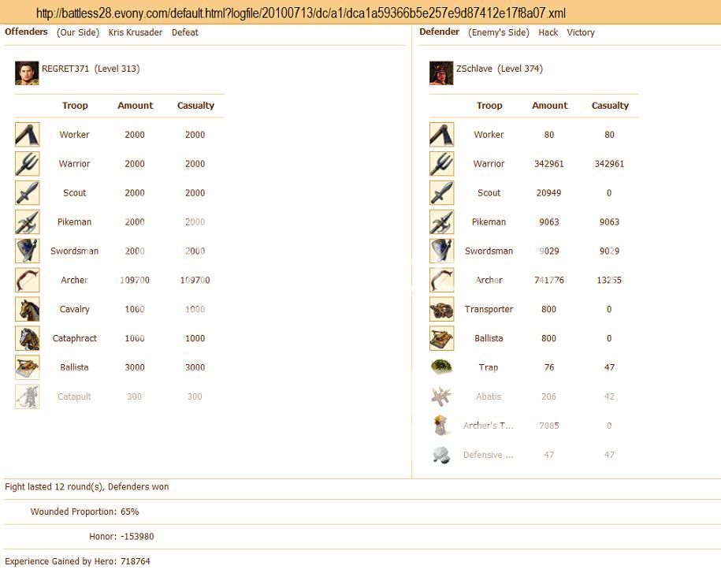Click the defender's Transporter icon

click(441, 310)
